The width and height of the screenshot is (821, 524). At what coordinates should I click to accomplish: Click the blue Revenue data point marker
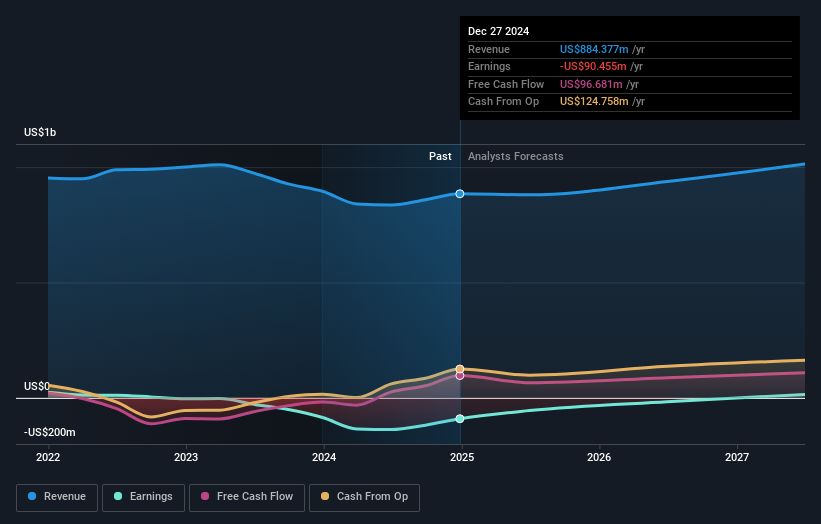(x=460, y=194)
